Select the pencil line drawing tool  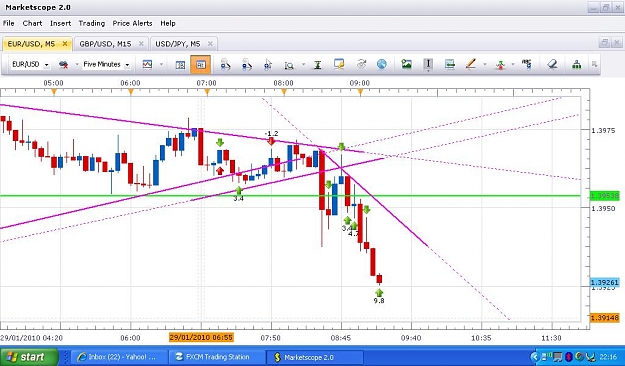[x=471, y=64]
